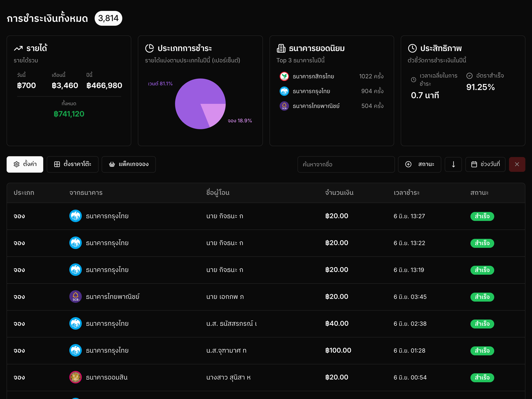Click สำเร็จ badge in the 01:28 row
The height and width of the screenshot is (399, 532).
[x=482, y=351]
